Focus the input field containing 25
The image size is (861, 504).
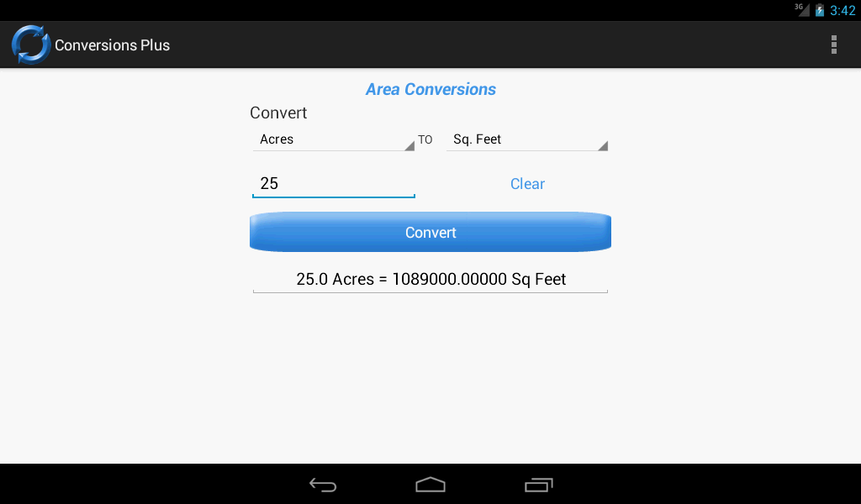coord(334,184)
